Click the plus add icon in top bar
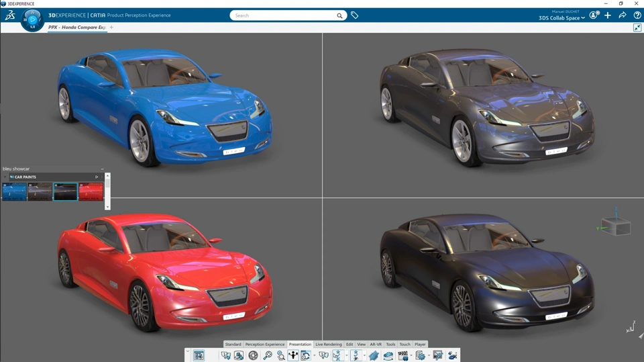 point(608,15)
